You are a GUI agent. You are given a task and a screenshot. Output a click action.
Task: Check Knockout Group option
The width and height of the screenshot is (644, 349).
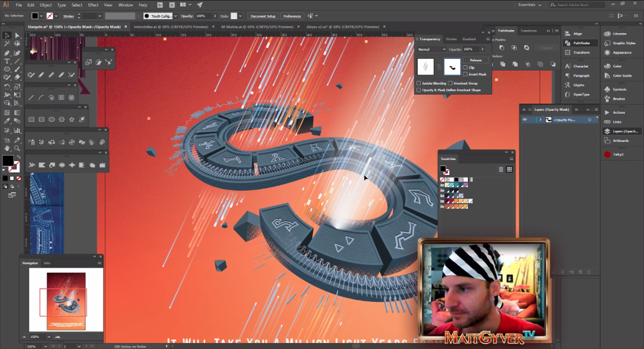click(x=450, y=83)
